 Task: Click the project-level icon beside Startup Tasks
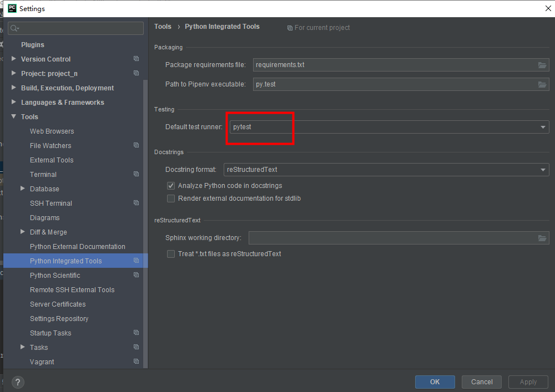coord(137,333)
